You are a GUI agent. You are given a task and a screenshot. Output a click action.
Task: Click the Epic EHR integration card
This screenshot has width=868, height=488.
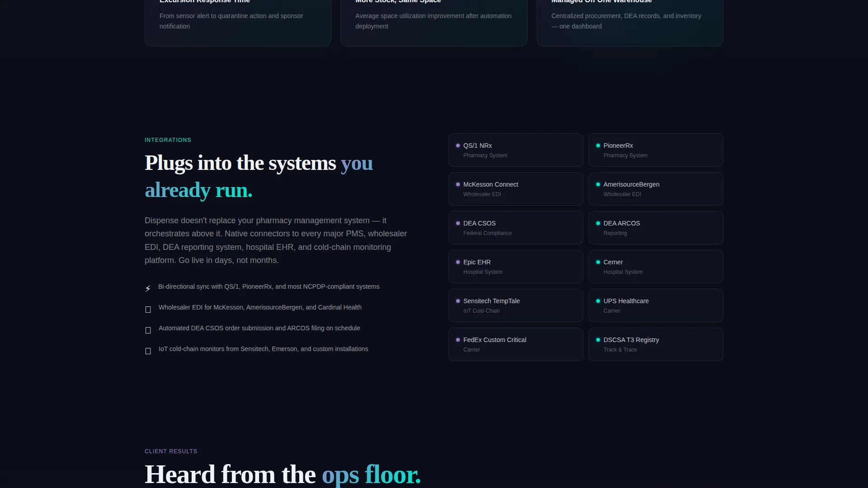[x=515, y=267]
